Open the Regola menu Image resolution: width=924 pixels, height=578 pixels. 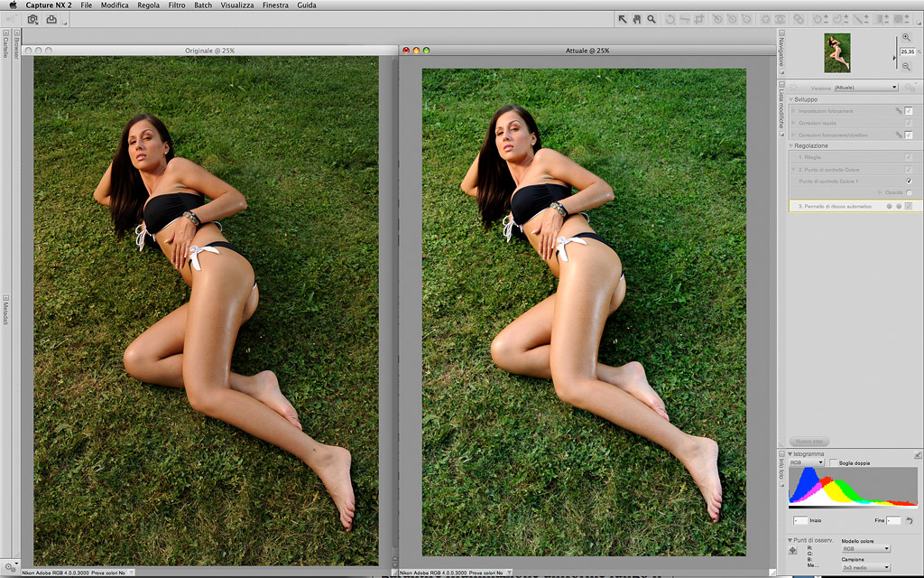[x=149, y=5]
